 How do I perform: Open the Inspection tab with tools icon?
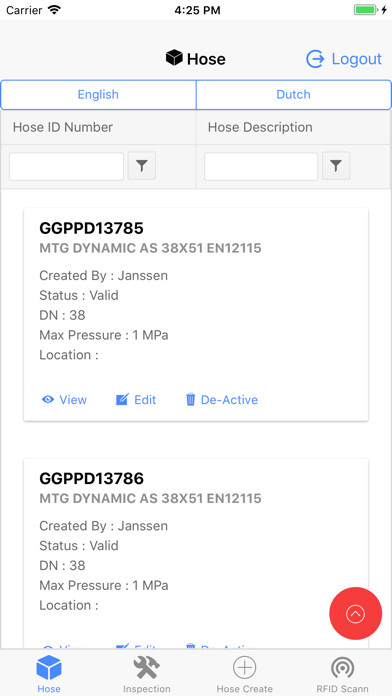147,674
